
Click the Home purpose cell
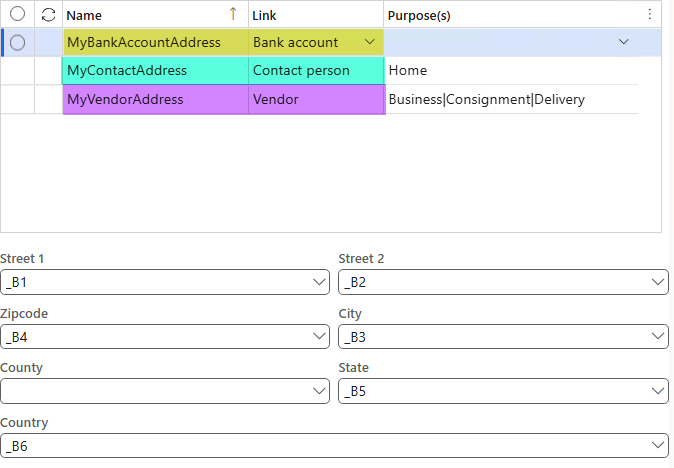coord(511,70)
